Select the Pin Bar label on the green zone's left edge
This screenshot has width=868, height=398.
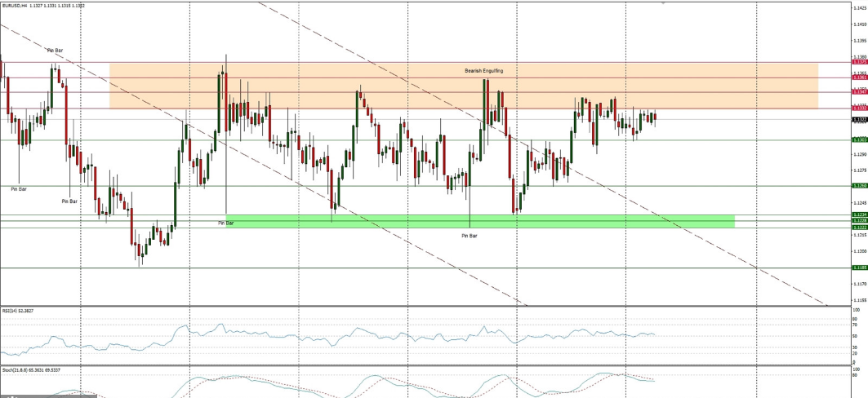(225, 222)
